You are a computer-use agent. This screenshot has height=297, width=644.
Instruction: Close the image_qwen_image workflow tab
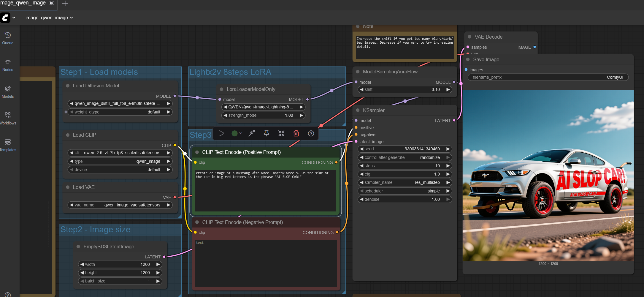(x=52, y=3)
